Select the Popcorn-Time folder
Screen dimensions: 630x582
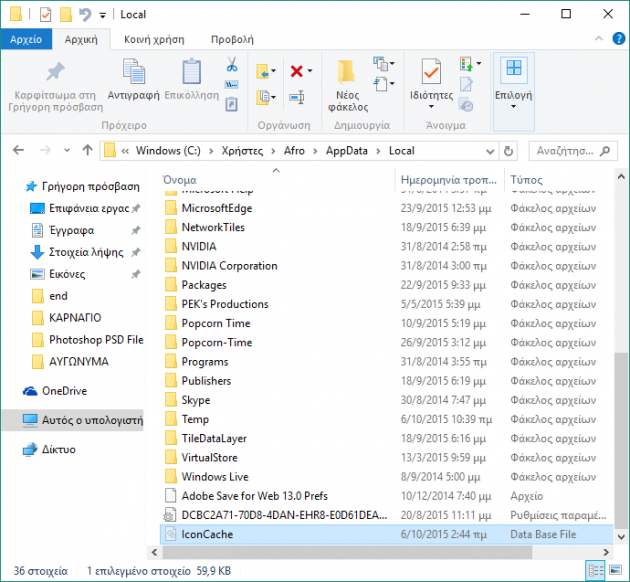click(386, 342)
